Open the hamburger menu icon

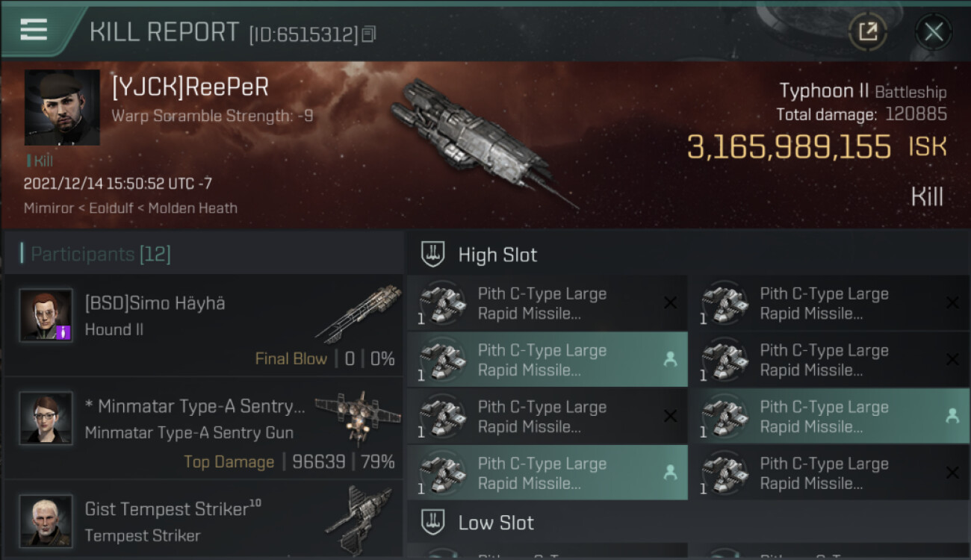(34, 30)
